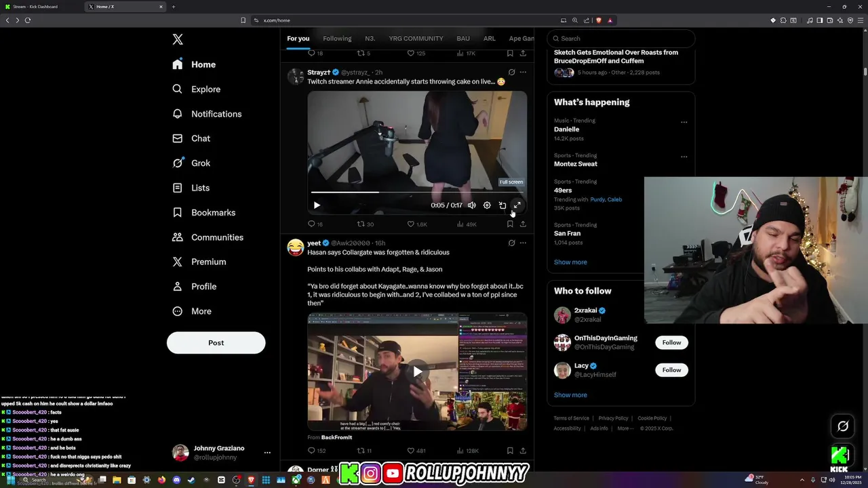The width and height of the screenshot is (868, 488).
Task: Open the YRG COMMUNITY tab
Action: pos(416,39)
